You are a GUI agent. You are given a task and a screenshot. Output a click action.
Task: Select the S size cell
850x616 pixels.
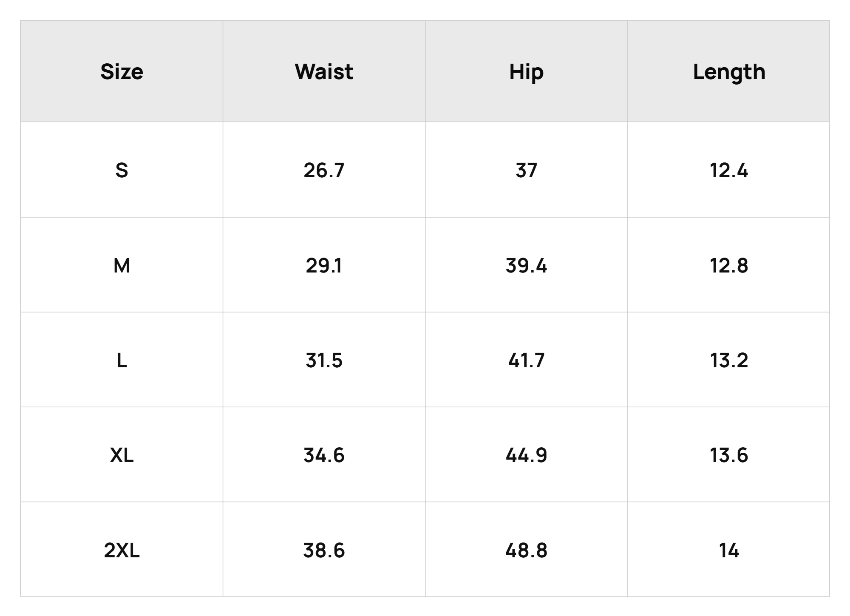point(122,170)
